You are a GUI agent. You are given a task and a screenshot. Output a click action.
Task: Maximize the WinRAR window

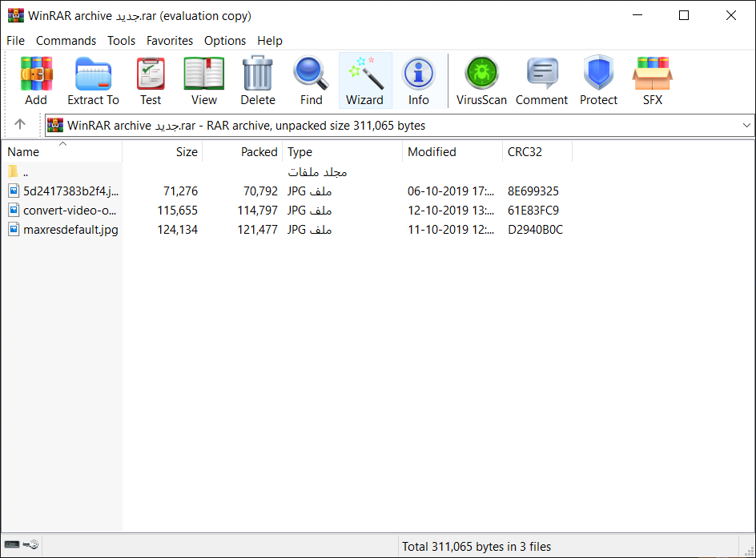pos(684,15)
